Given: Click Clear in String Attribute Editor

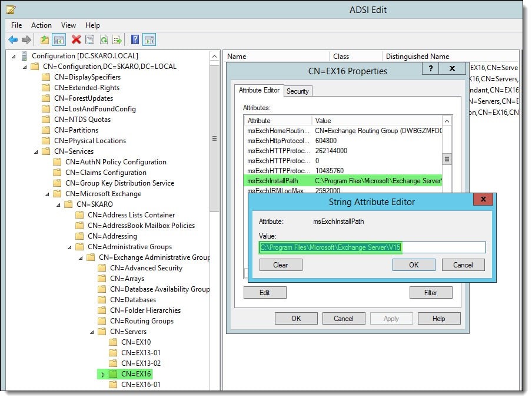Looking at the screenshot, I should coord(281,265).
